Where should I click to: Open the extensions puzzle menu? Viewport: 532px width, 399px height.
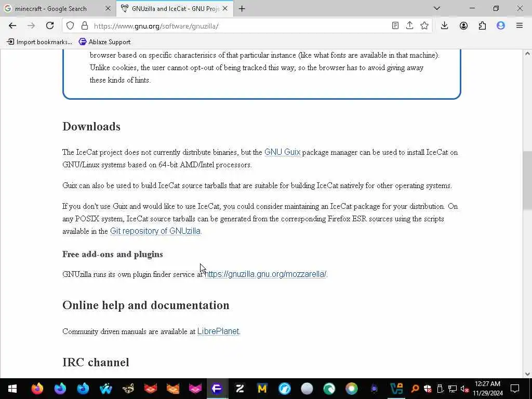tap(482, 26)
